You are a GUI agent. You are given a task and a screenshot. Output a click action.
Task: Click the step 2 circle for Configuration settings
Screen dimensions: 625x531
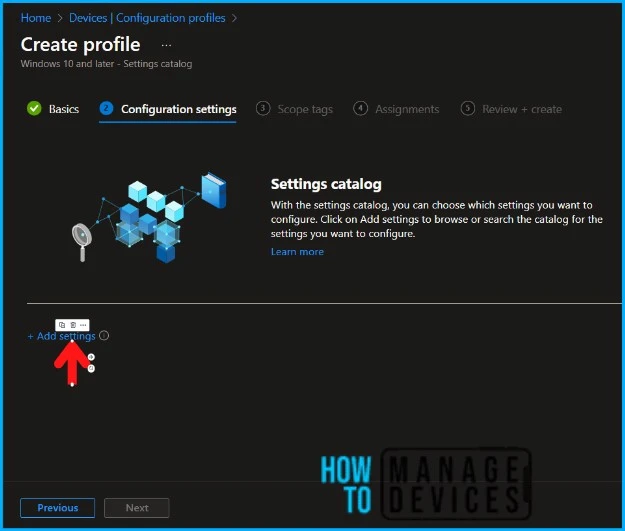(x=106, y=109)
